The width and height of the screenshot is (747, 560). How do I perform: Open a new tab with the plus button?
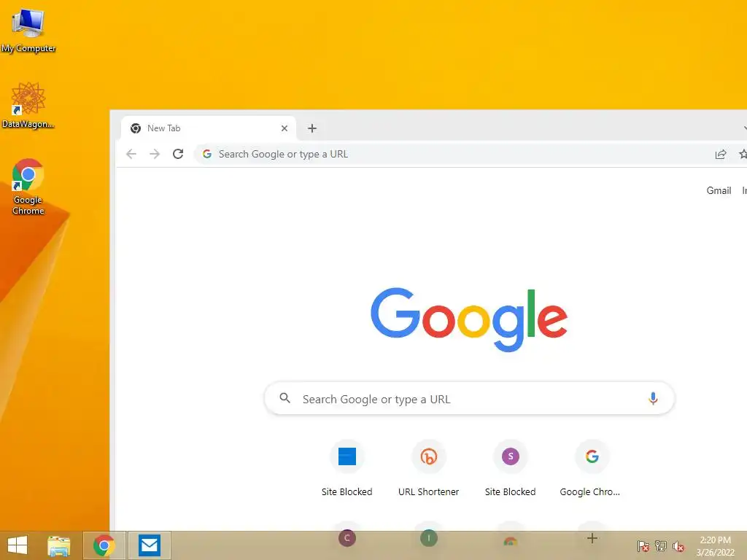312,128
